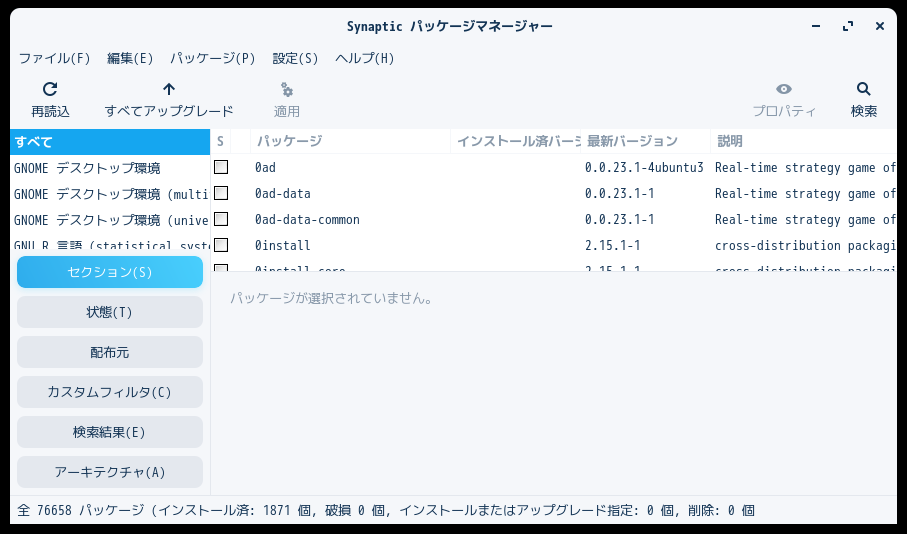Maximize the Synaptic window
The image size is (907, 534).
tap(848, 26)
